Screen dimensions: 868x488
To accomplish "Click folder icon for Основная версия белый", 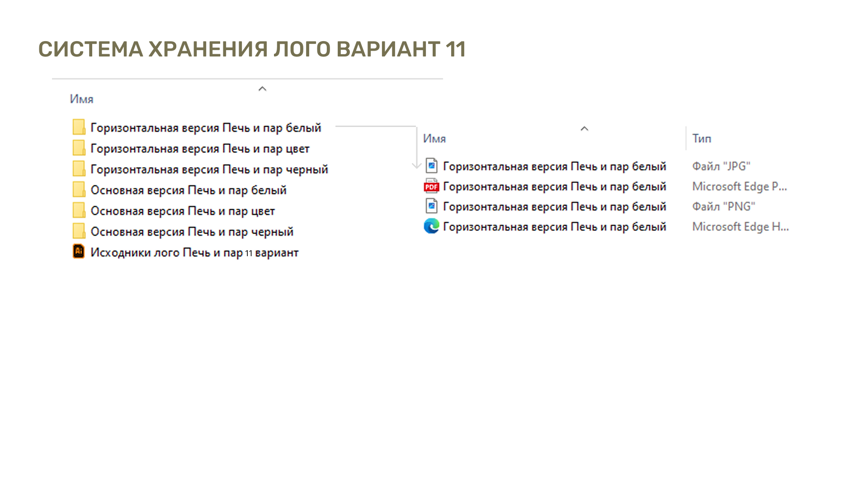I will [79, 190].
